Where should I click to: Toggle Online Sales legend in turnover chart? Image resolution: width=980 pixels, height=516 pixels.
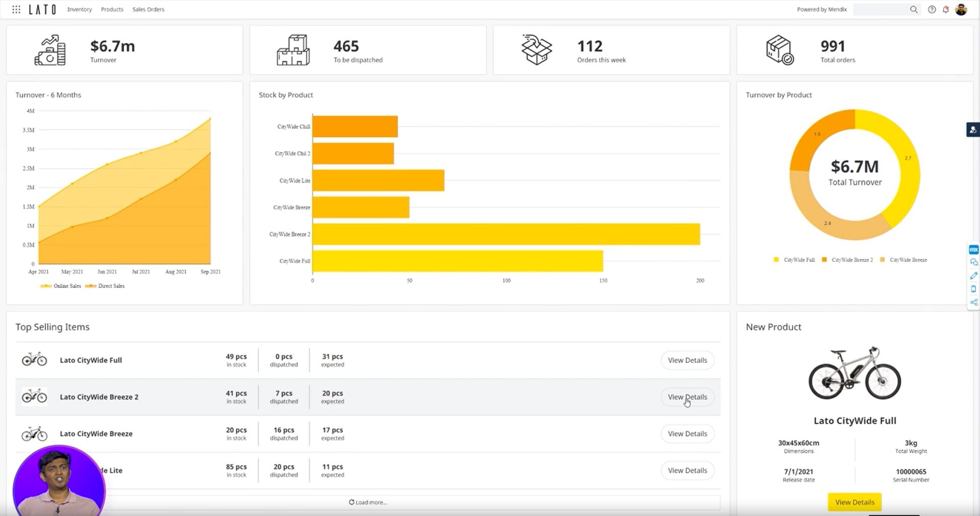61,286
